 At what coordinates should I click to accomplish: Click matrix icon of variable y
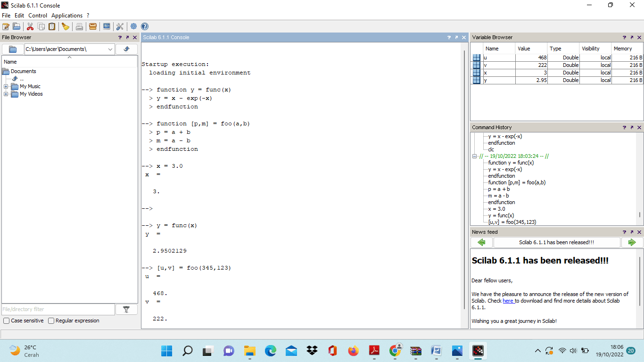tap(476, 80)
